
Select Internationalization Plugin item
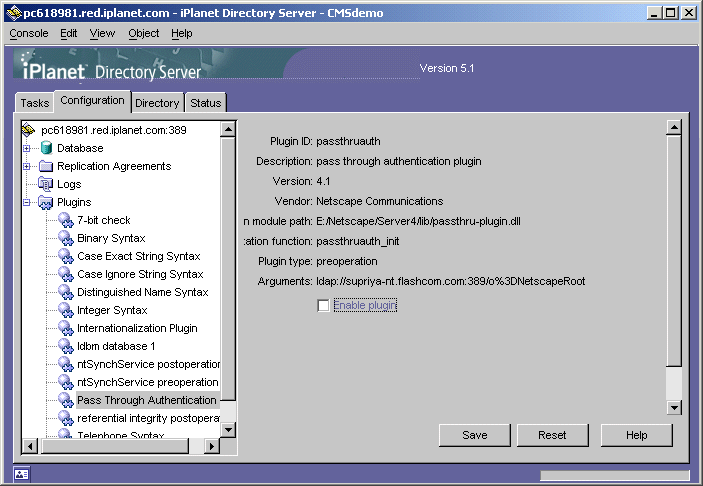pyautogui.click(x=137, y=328)
